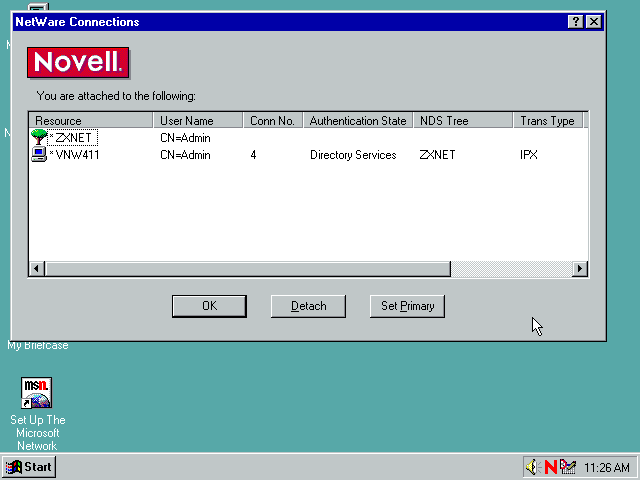This screenshot has width=640, height=480.
Task: Click CN=Admin in the VNW411 row
Action: point(185,155)
